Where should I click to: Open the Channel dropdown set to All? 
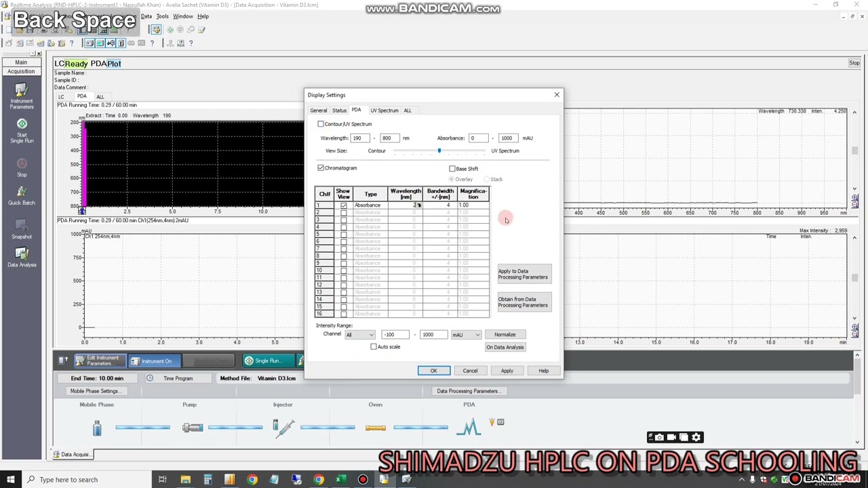click(x=360, y=335)
